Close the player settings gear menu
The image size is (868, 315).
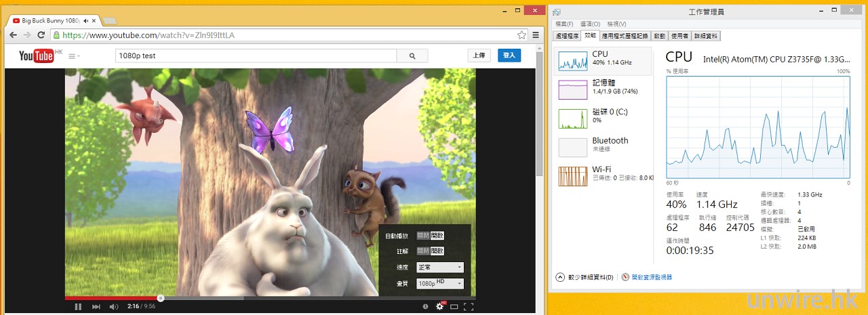(x=439, y=307)
